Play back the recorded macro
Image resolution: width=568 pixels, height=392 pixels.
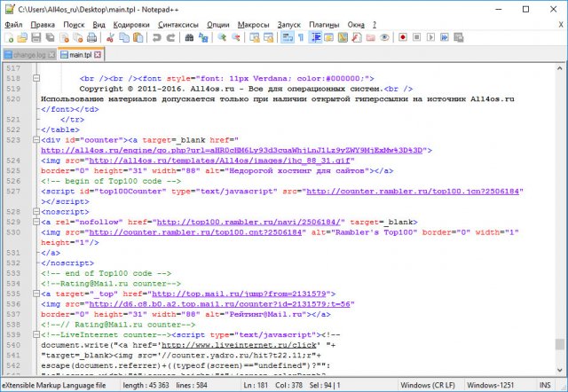coord(430,37)
